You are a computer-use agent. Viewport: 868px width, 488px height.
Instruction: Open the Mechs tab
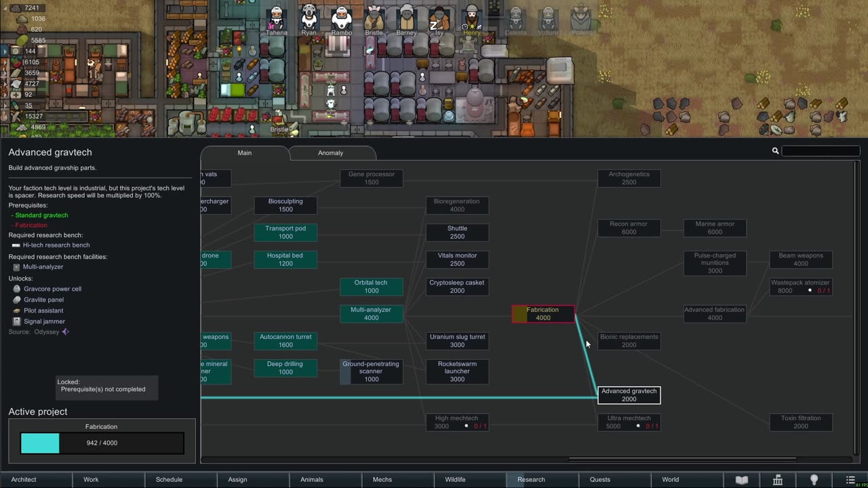[398, 480]
